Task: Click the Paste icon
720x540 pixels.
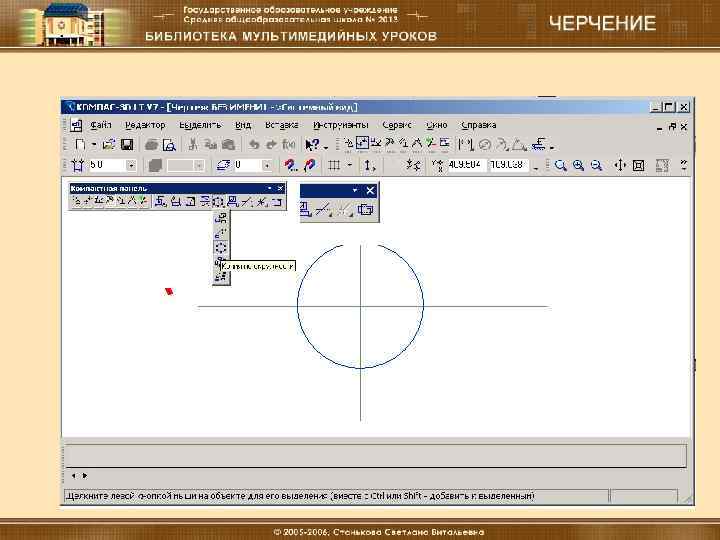Action: tap(229, 145)
